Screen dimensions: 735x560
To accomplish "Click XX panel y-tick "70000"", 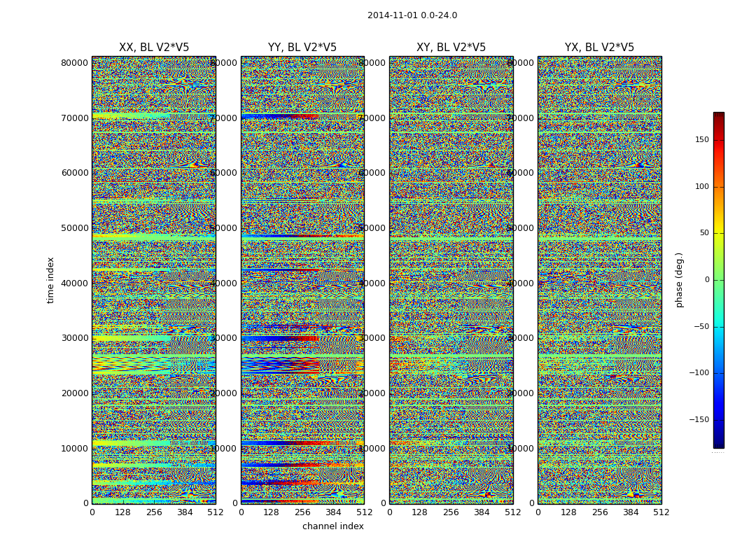I will coord(74,118).
